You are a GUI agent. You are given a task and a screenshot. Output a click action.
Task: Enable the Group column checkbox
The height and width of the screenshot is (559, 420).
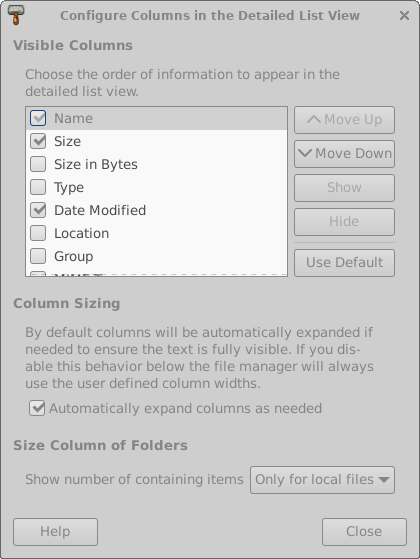[38, 256]
